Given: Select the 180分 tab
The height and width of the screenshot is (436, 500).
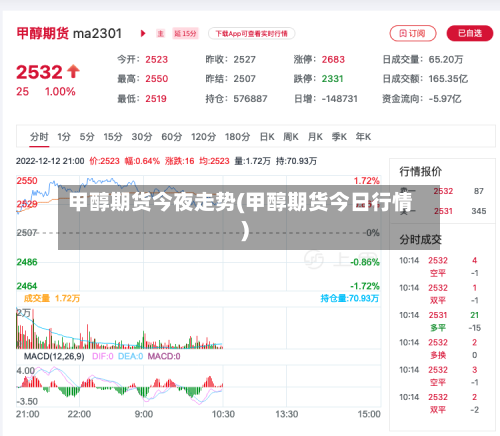Looking at the screenshot, I should point(237,137).
